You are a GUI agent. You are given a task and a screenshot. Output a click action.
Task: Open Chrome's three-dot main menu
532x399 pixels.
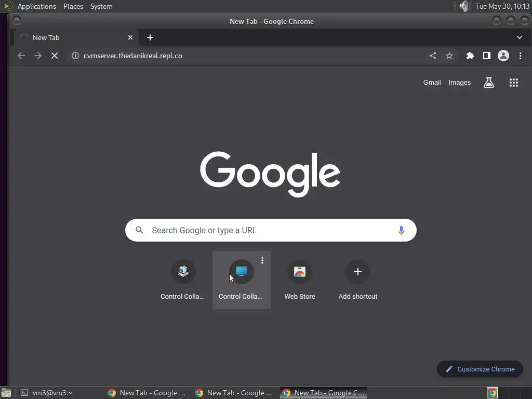(520, 56)
